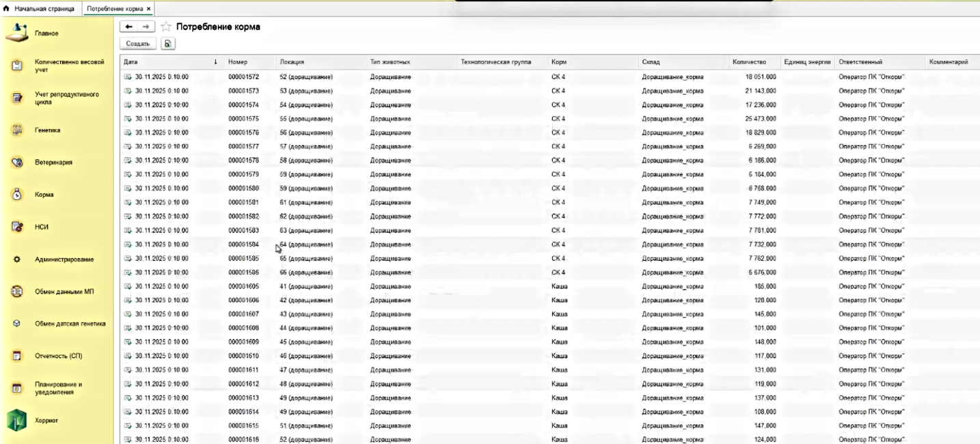The width and height of the screenshot is (980, 444).
Task: Open the Корма section icon
Action: pyautogui.click(x=17, y=195)
